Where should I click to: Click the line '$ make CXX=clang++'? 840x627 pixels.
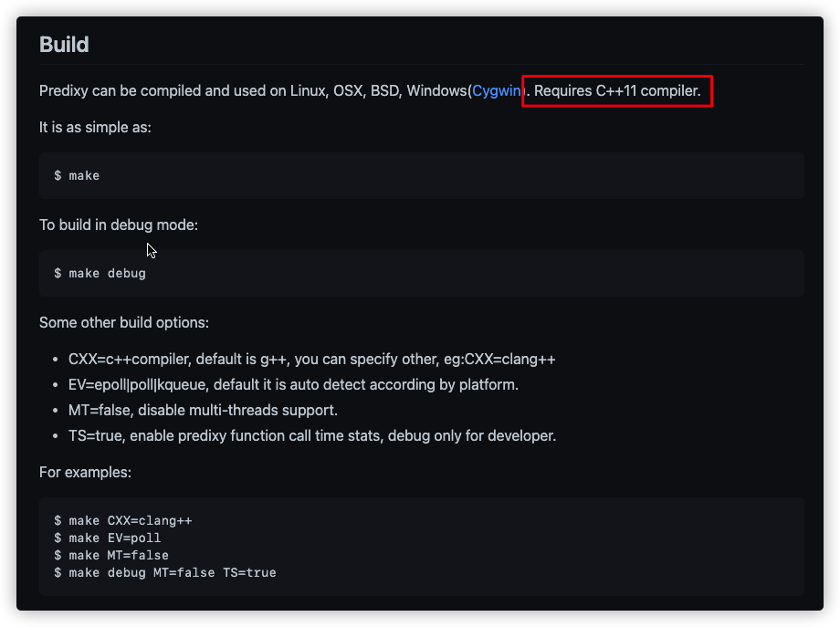click(x=122, y=520)
